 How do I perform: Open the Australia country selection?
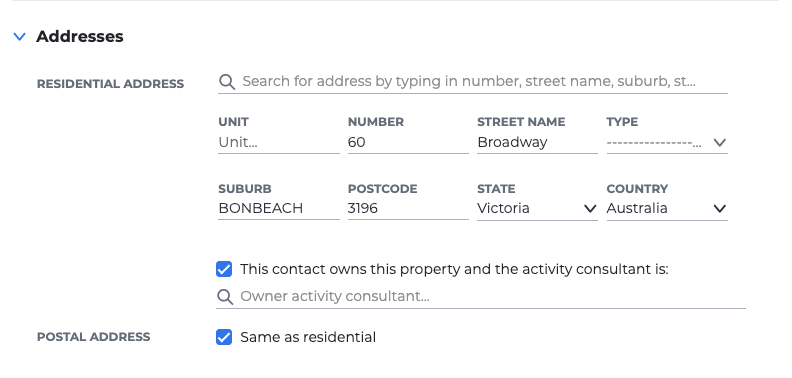click(x=667, y=209)
